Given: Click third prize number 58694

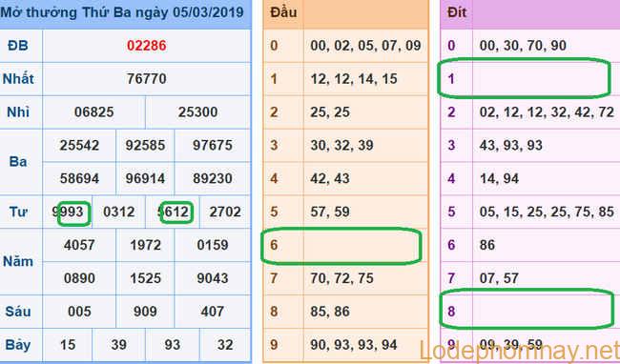Looking at the screenshot, I should click(x=79, y=178).
